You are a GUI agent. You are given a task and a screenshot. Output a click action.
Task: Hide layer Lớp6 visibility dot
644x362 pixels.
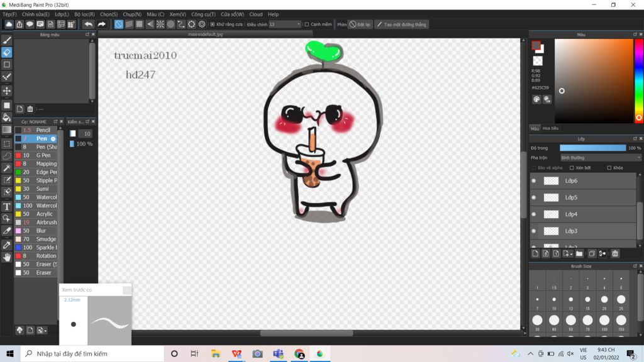click(533, 180)
